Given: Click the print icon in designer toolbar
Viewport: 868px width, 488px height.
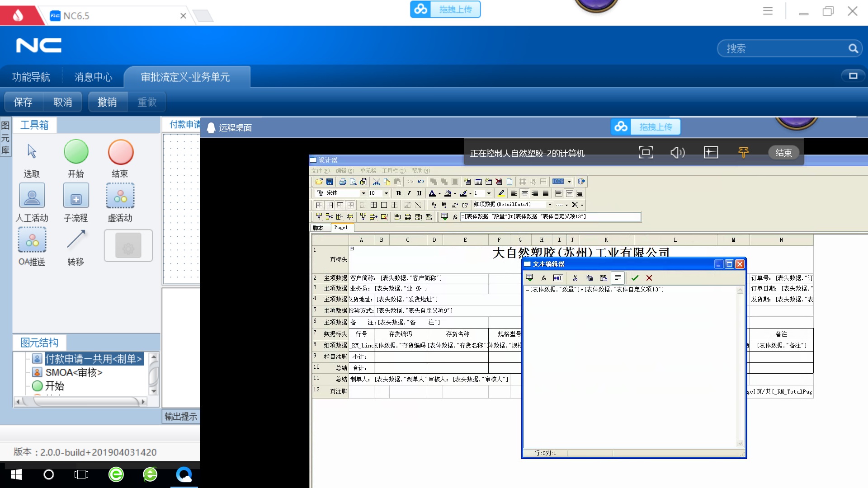Looking at the screenshot, I should click(343, 182).
